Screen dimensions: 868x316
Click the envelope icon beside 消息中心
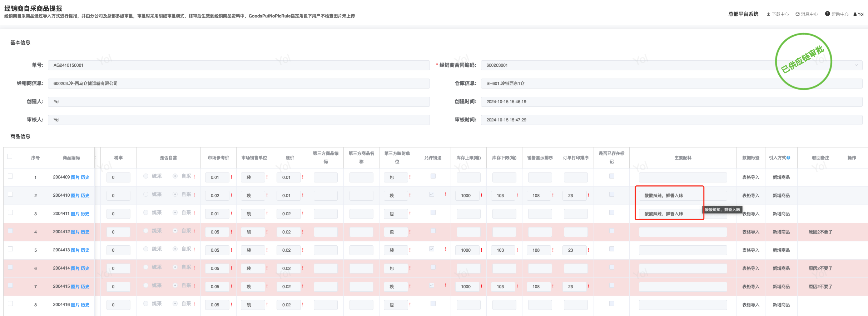(797, 14)
